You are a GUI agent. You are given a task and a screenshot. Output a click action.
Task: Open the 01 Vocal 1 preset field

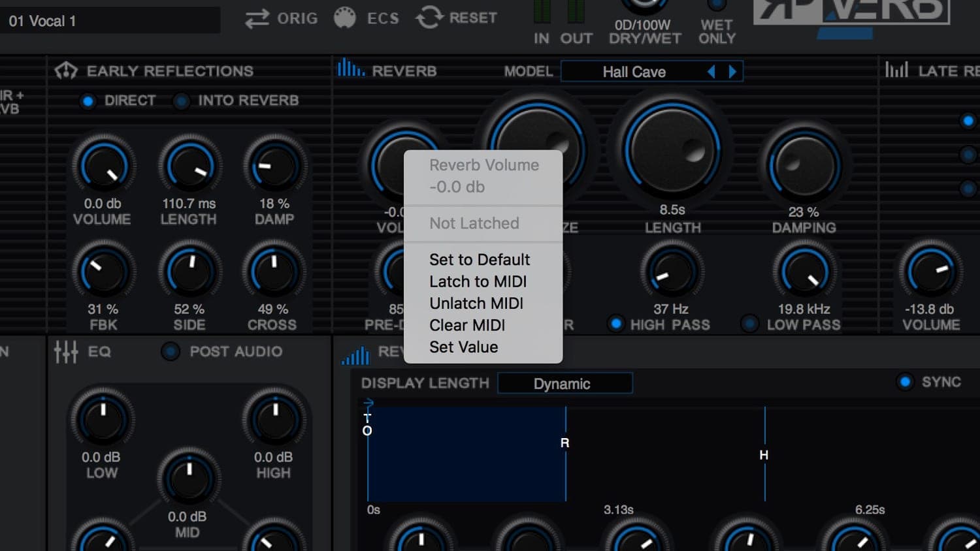click(x=110, y=21)
